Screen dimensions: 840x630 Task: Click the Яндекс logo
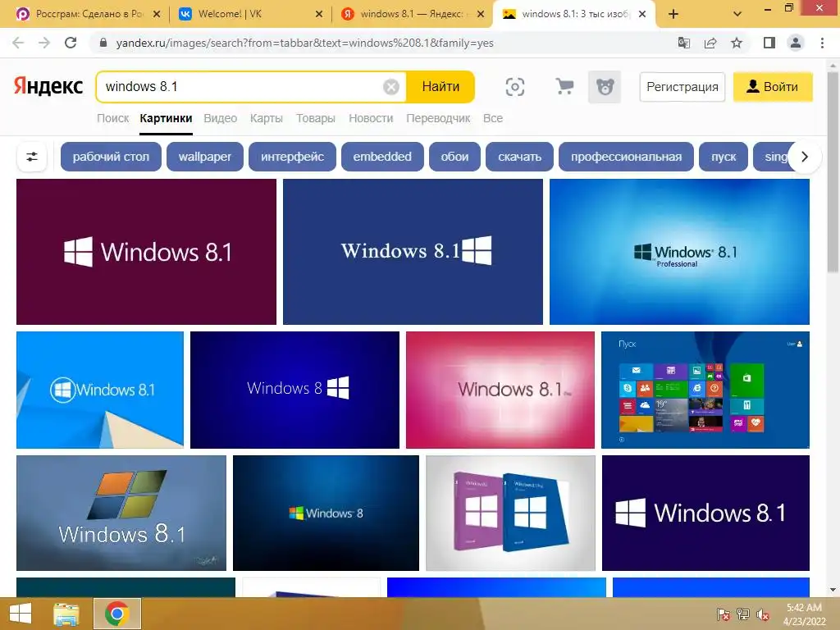[x=48, y=86]
